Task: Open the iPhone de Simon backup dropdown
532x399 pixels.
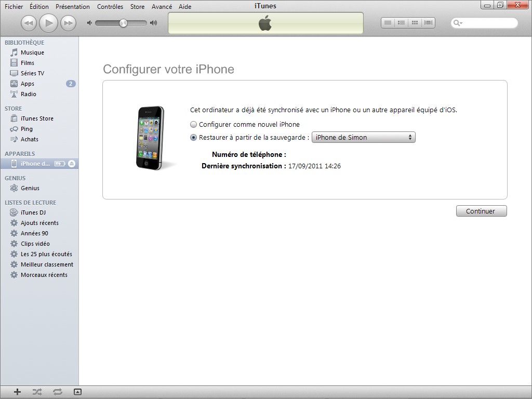Action: (x=363, y=138)
